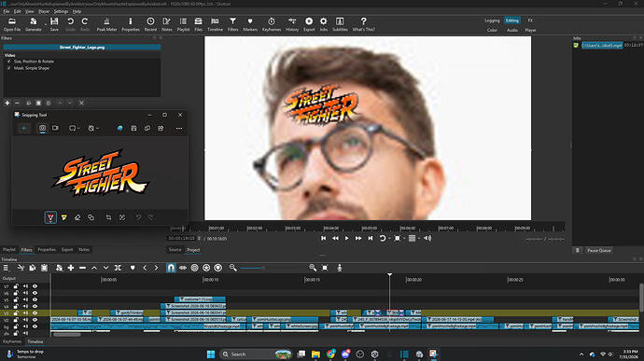Toggle Scrub While Dragging in timeline
644x361 pixels.
(x=183, y=268)
